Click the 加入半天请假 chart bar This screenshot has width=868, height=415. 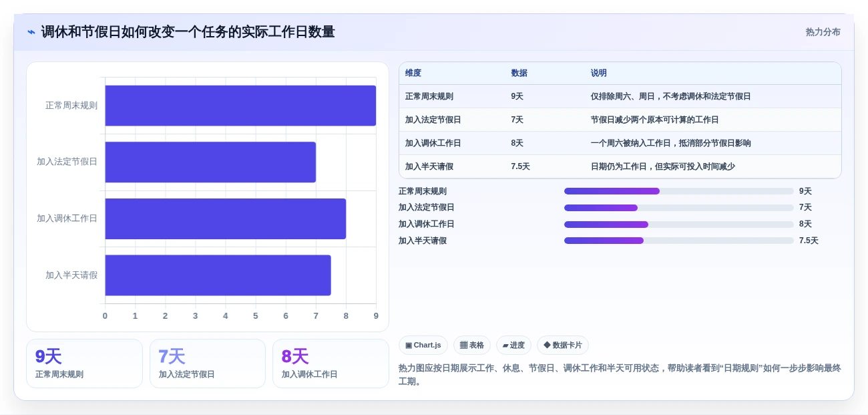[x=218, y=275]
